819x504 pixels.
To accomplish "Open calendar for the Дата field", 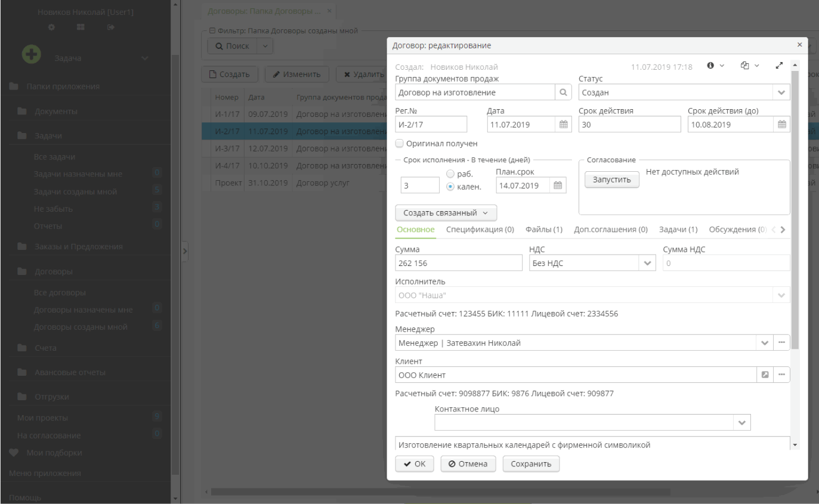I will click(x=563, y=124).
